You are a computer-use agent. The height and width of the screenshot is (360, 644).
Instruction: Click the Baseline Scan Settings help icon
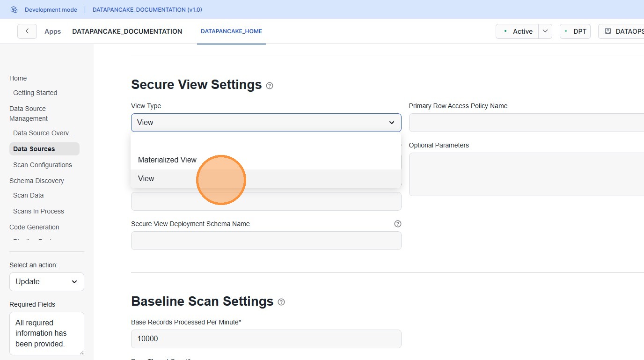pos(281,302)
